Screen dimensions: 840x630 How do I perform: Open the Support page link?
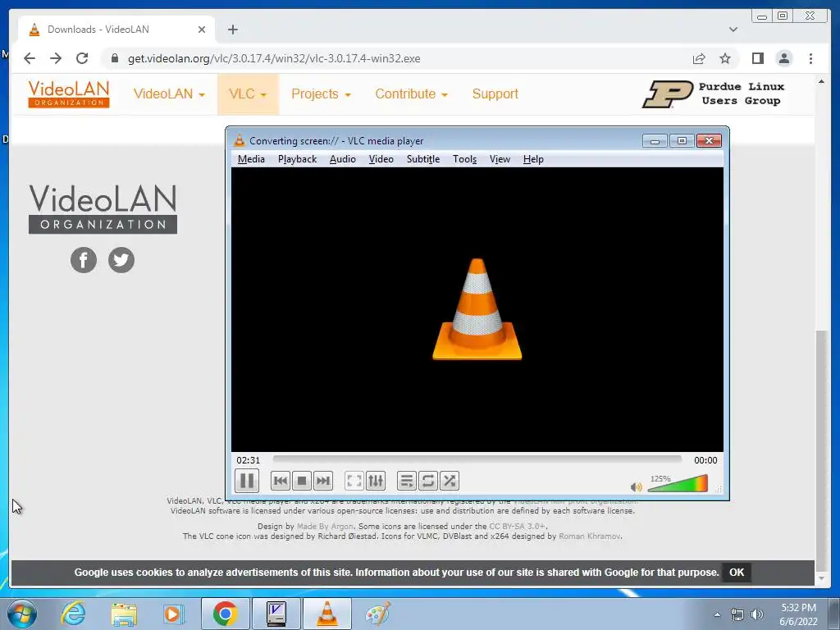[x=495, y=94]
